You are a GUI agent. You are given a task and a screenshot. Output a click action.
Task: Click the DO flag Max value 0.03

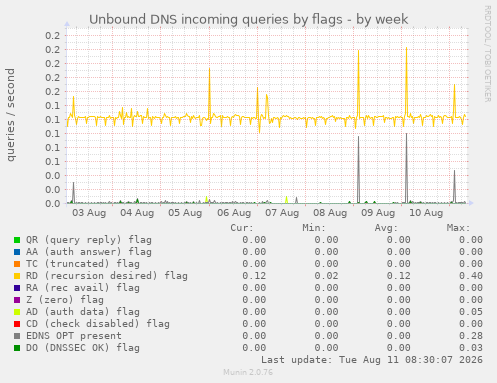click(471, 348)
